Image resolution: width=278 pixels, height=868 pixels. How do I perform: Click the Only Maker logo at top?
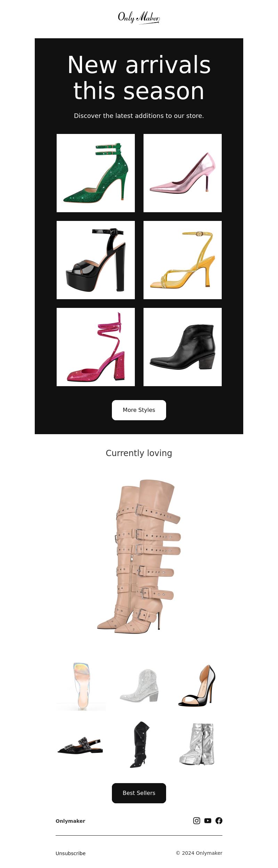139,17
